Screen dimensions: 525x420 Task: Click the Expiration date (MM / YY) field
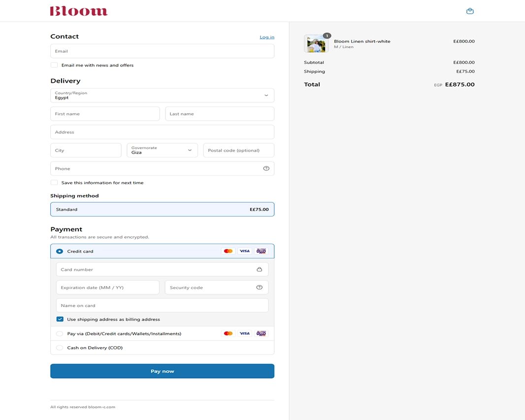108,288
